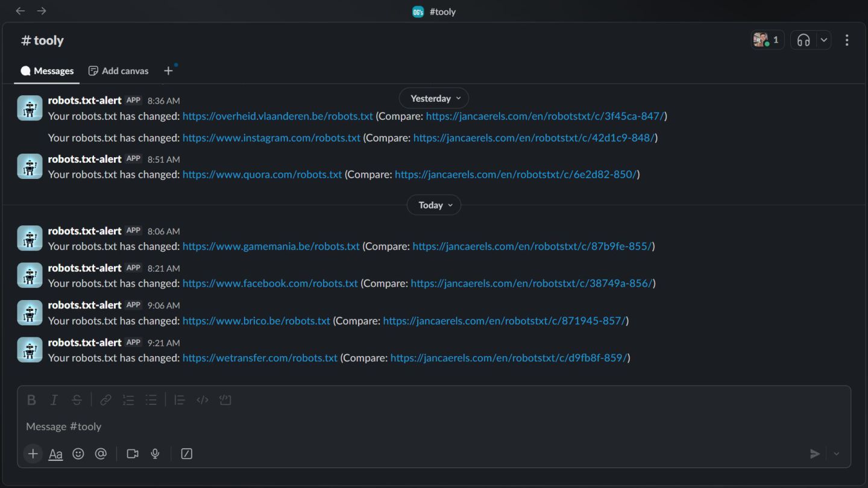Click the 8:21 AM message timestamp
Viewport: 868px width, 488px height.
click(163, 269)
